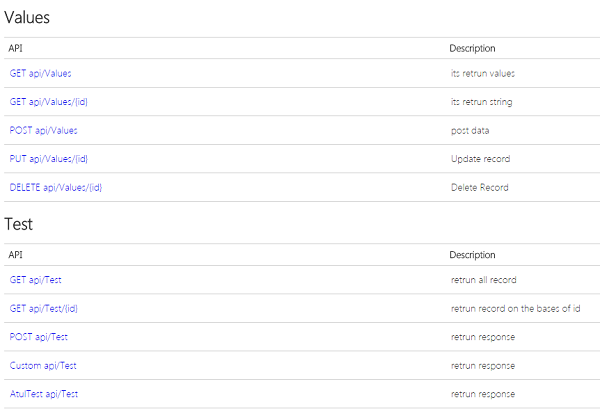Select the PUT api/Values/{id} link
Image resolution: width=600 pixels, height=416 pixels.
[x=49, y=159]
